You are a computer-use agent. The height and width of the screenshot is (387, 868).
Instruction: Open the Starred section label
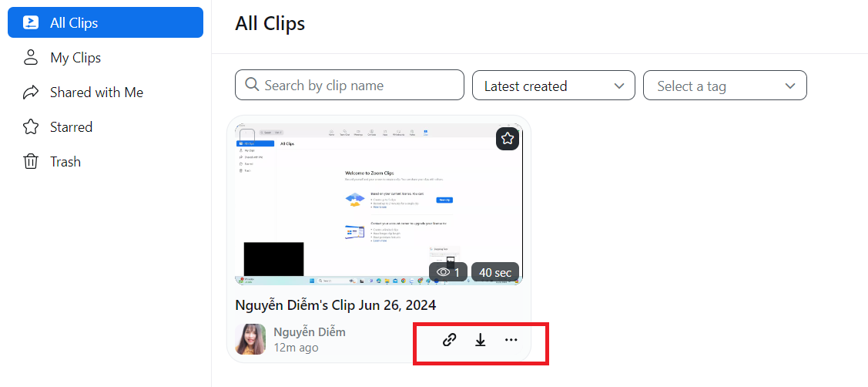pyautogui.click(x=71, y=127)
